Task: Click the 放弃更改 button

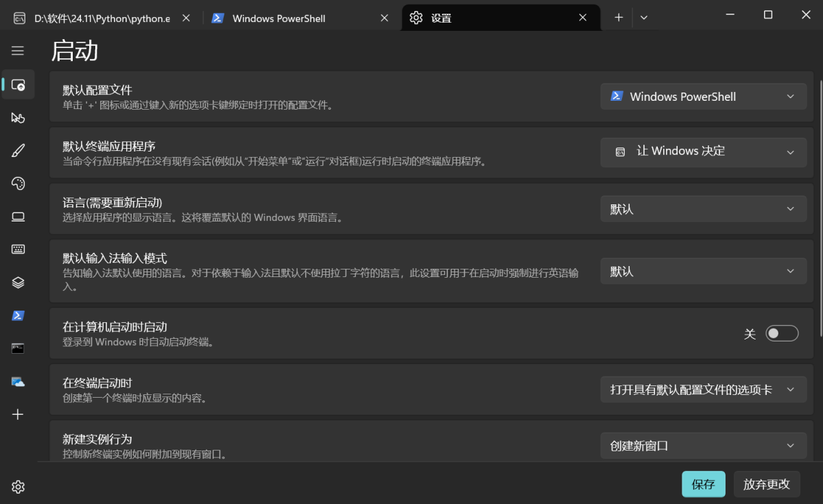Action: point(766,484)
